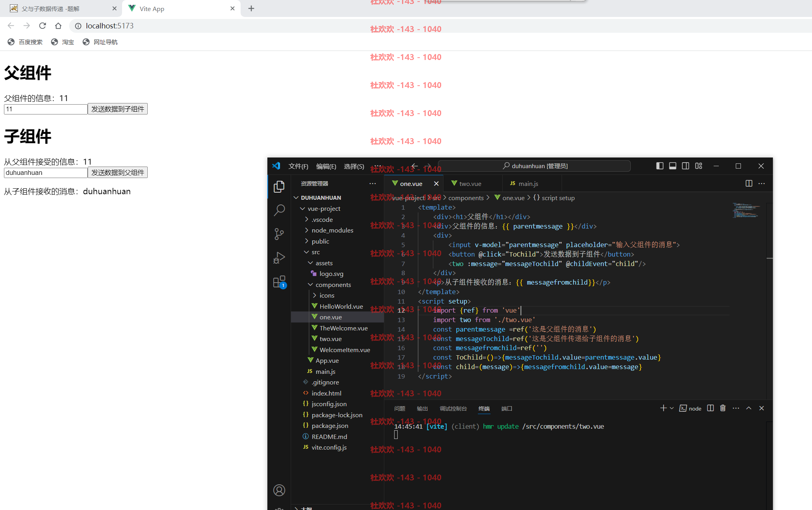Open the Extensions view
Screen dimensions: 812x510
[279, 282]
